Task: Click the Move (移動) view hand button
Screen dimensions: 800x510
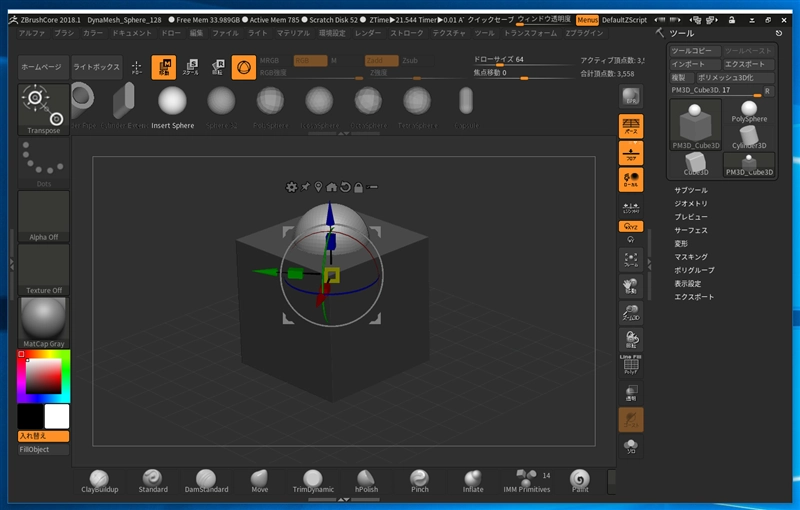Action: (x=631, y=286)
